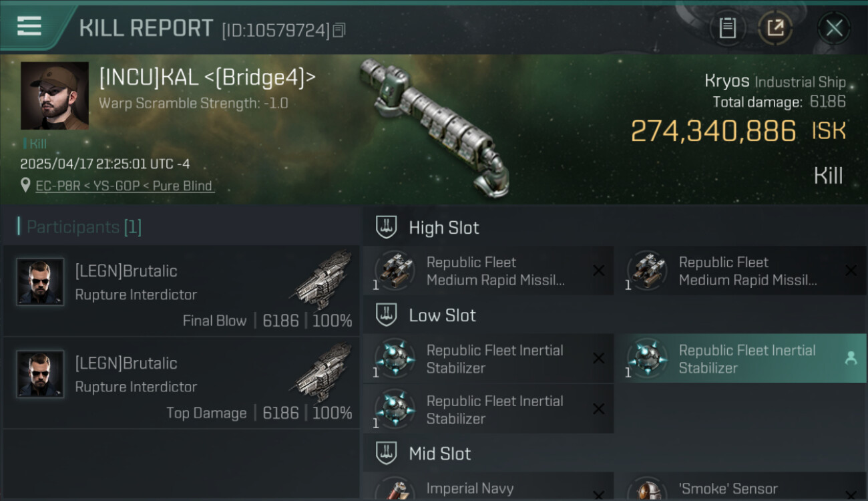Click the Mid Slot shield icon
Viewport: 868px width, 501px height.
[386, 454]
